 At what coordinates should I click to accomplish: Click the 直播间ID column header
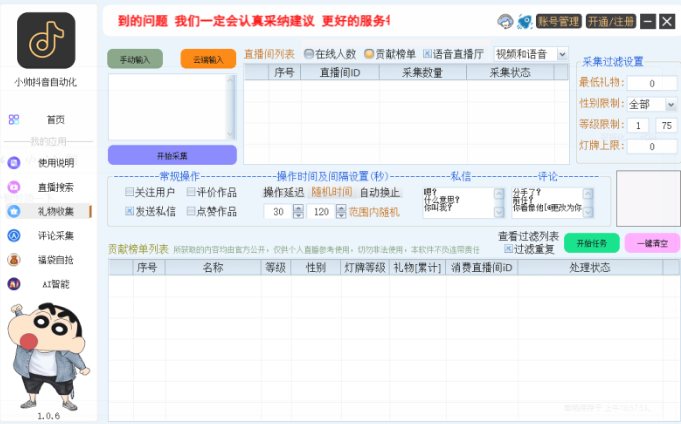click(x=340, y=73)
